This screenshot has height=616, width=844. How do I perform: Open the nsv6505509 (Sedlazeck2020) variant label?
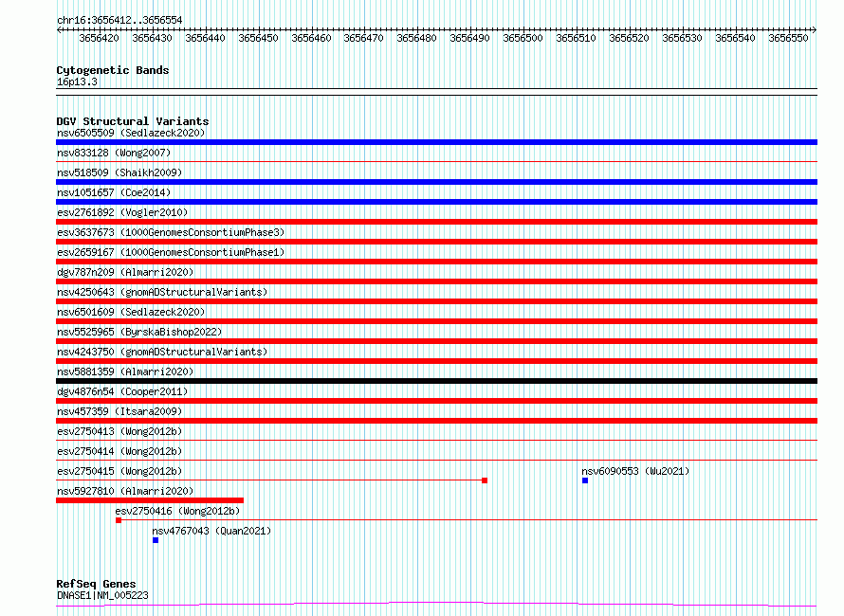tap(131, 133)
